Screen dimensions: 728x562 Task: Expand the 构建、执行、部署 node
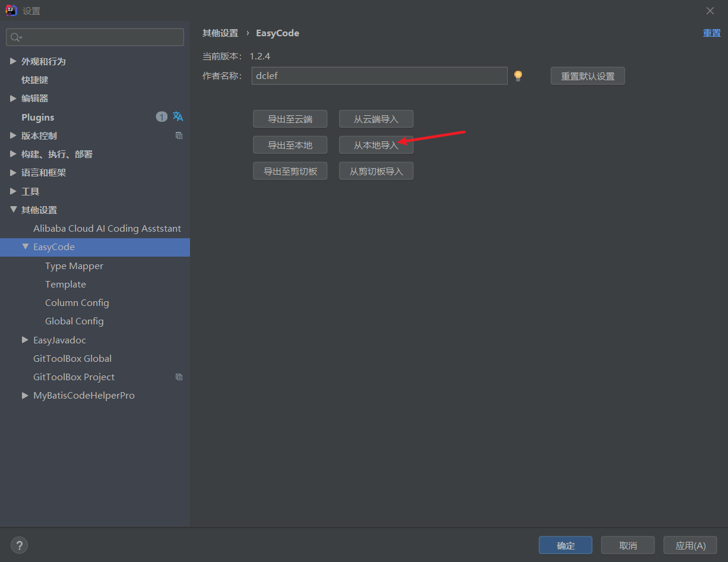pyautogui.click(x=13, y=154)
